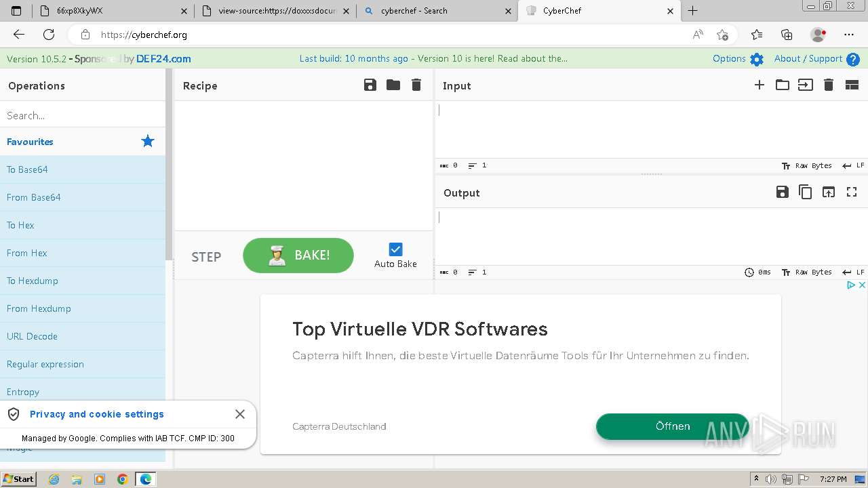Open the DEF24.com sponsor link

(163, 59)
